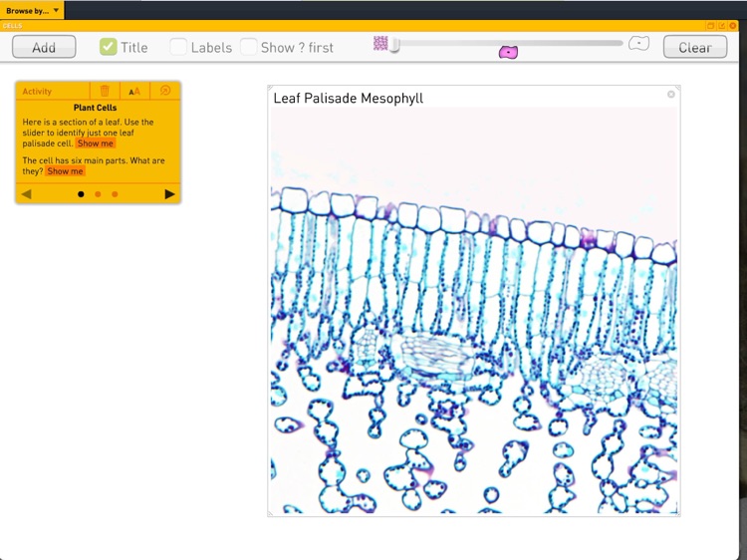Click the single cell outline icon
The image size is (747, 560).
coord(638,44)
